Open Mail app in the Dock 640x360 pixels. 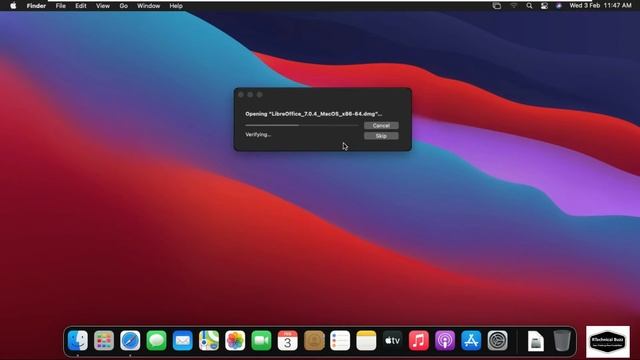click(x=182, y=340)
